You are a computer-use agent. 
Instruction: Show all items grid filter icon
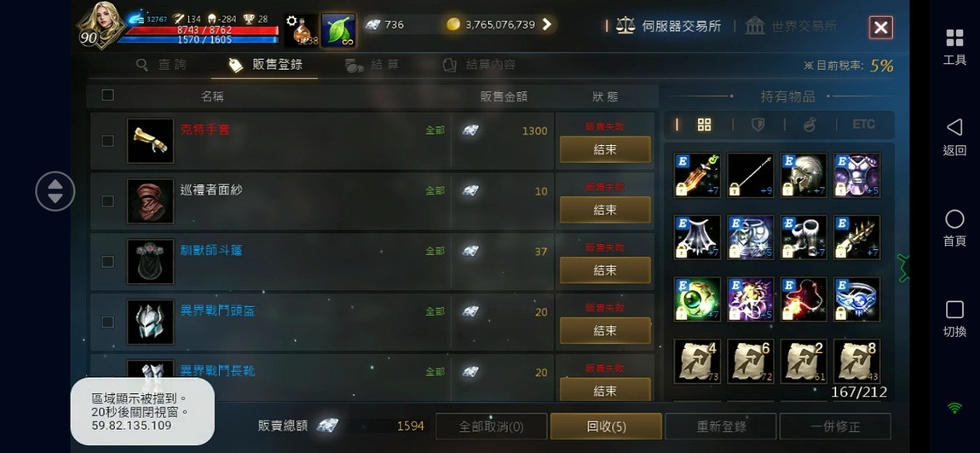click(x=705, y=125)
